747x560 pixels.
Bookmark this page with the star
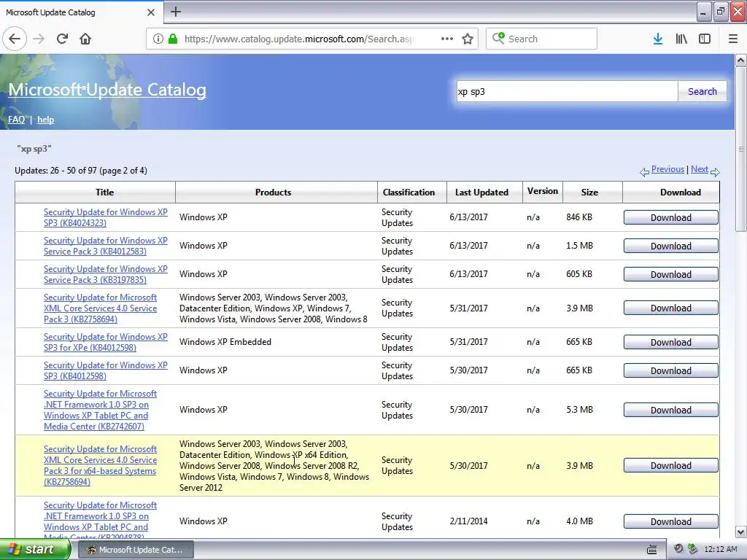coord(468,39)
